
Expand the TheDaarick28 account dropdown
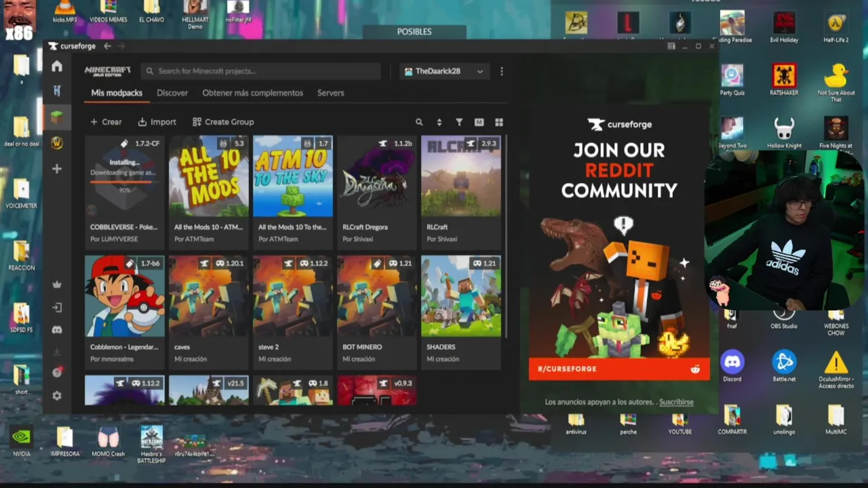click(444, 71)
